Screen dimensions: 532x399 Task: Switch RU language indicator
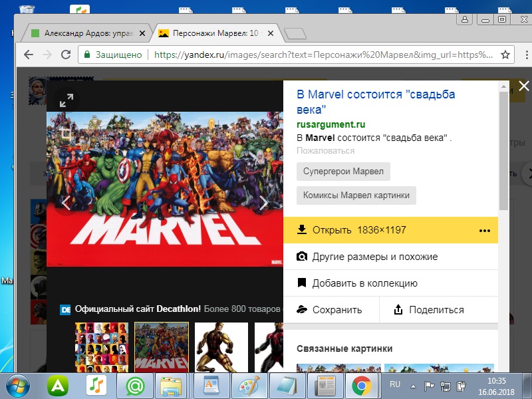[x=395, y=384]
